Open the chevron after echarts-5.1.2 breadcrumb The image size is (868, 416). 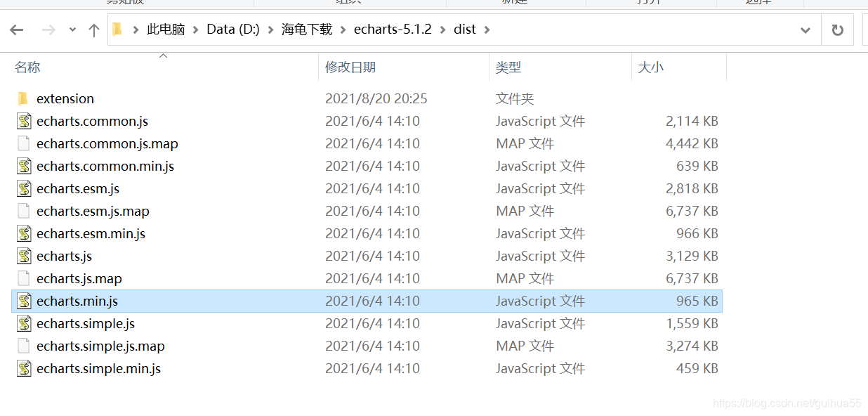click(442, 30)
